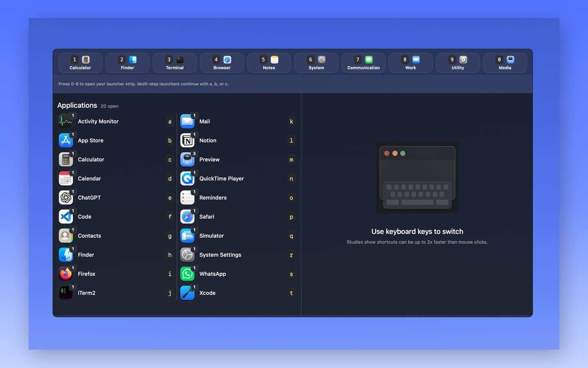Click the Safari app icon
The image size is (588, 368).
point(187,217)
